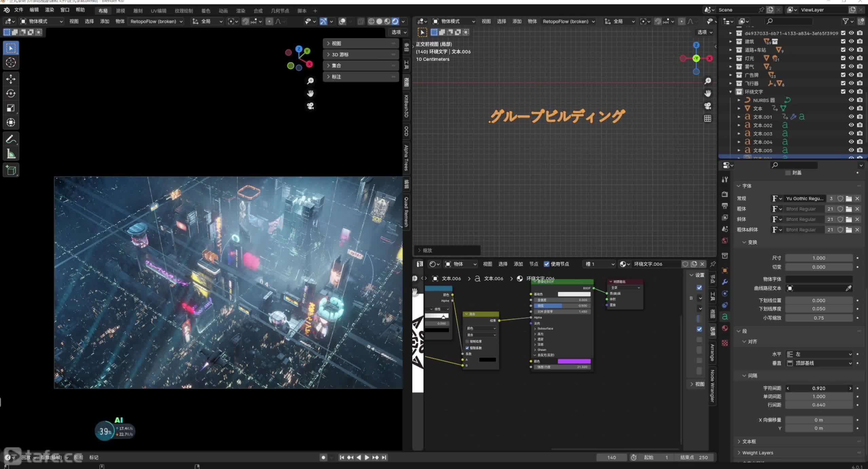Open the Texture properties tab

coord(725,343)
